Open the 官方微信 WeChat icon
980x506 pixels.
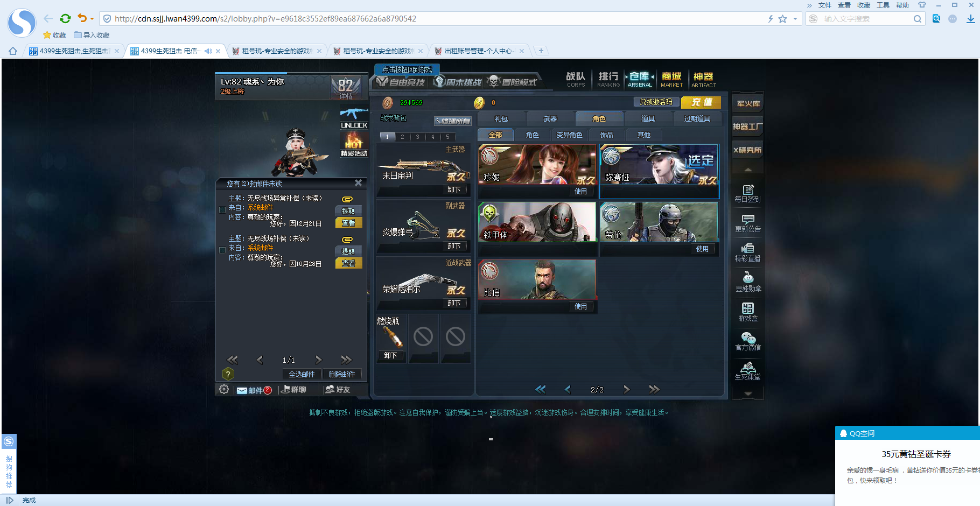(748, 342)
